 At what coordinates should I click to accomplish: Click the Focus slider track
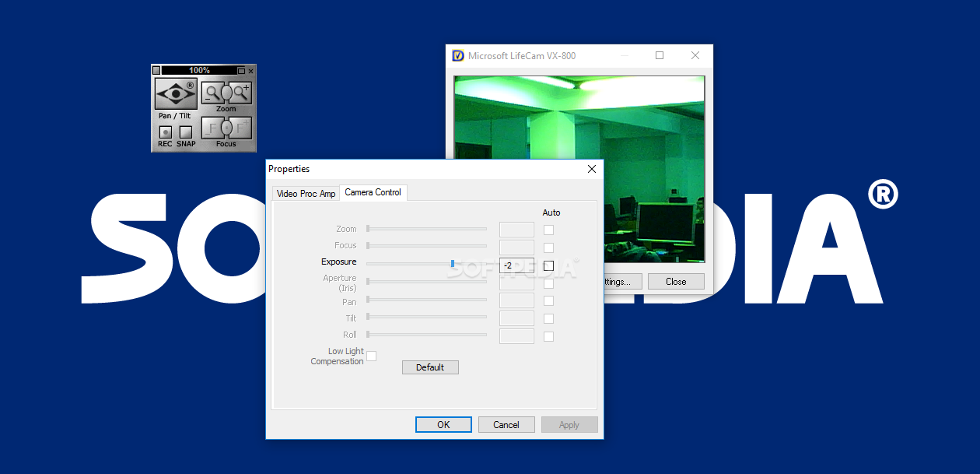(x=427, y=246)
